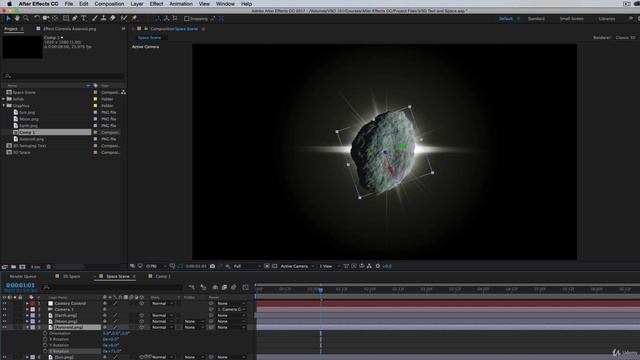Click new composition icon in Project panel
This screenshot has width=640, height=360.
tap(22, 267)
